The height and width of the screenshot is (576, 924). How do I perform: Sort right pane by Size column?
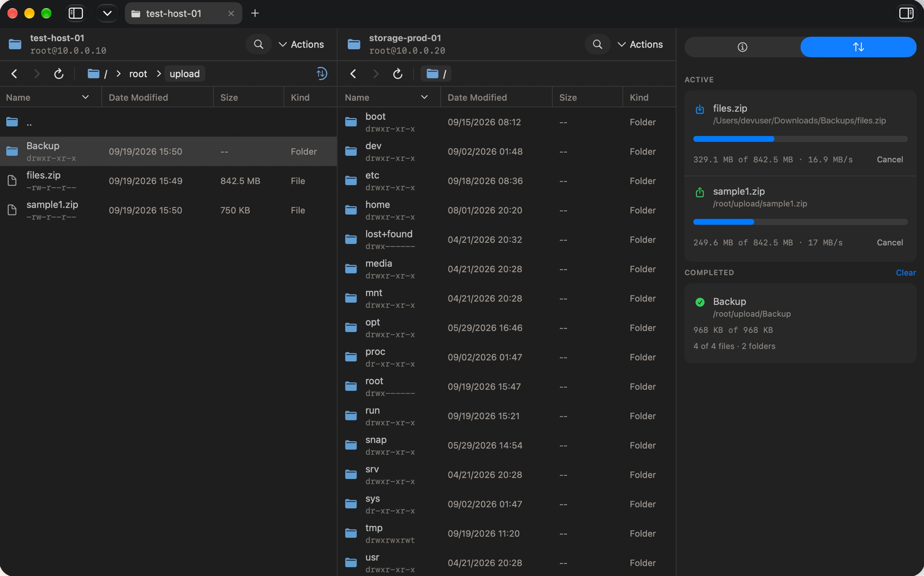[588, 97]
